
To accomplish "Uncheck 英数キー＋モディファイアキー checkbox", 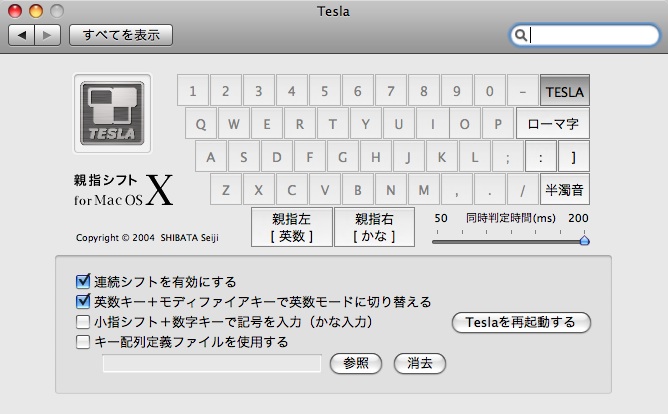I will (x=83, y=302).
